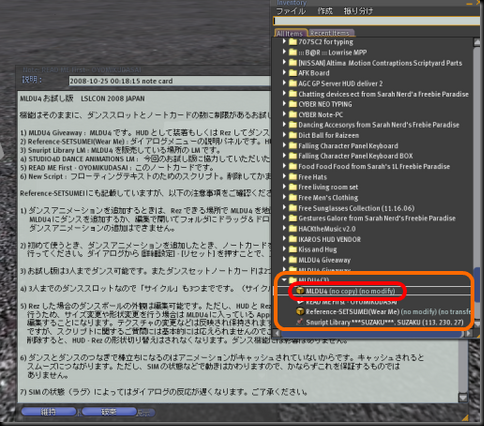Screen dimensions: 484x426
Task: Click the Inventory list scroll-up arrow
Action: [477, 43]
